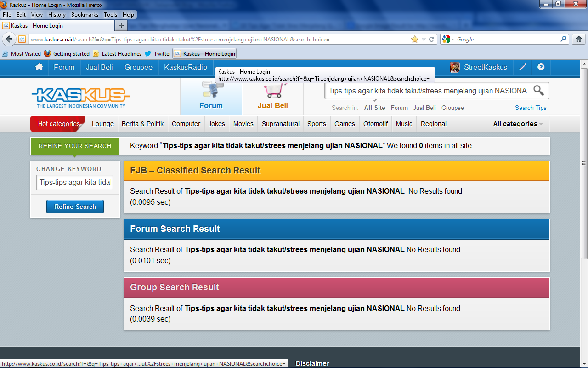Open the Google search engine dropdown
The image size is (588, 368).
(x=448, y=40)
